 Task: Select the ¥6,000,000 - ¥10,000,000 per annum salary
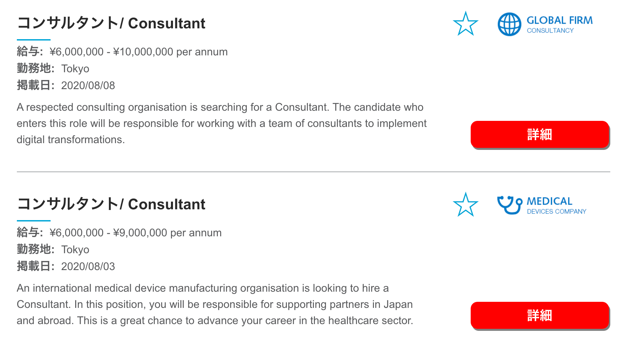pyautogui.click(x=139, y=52)
